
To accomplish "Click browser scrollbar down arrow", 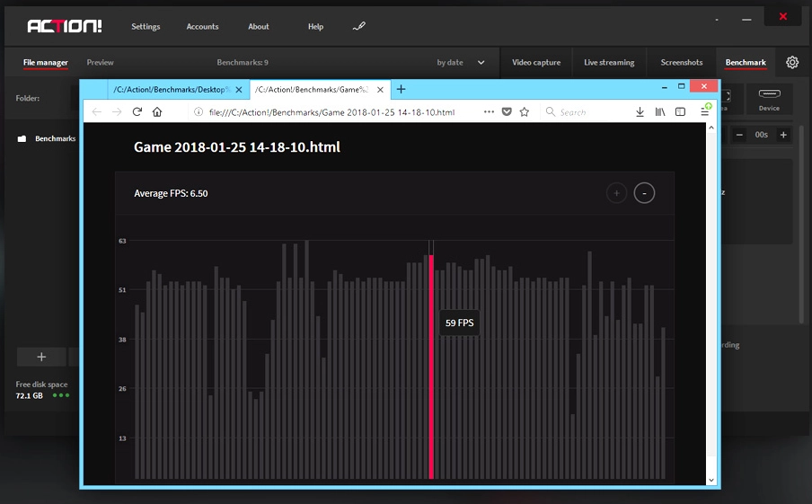I will (x=711, y=480).
